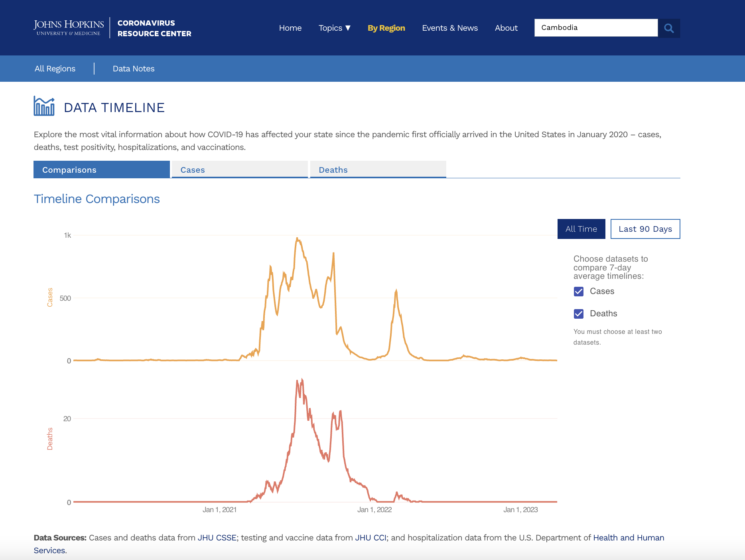Open the JHU CCI link
This screenshot has width=745, height=560.
click(371, 538)
